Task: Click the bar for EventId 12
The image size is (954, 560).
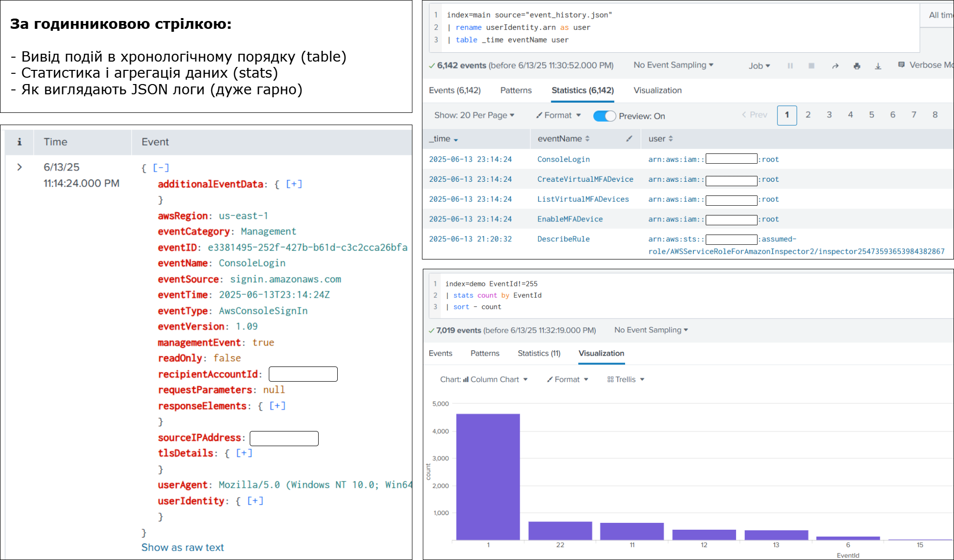Action: tap(704, 535)
